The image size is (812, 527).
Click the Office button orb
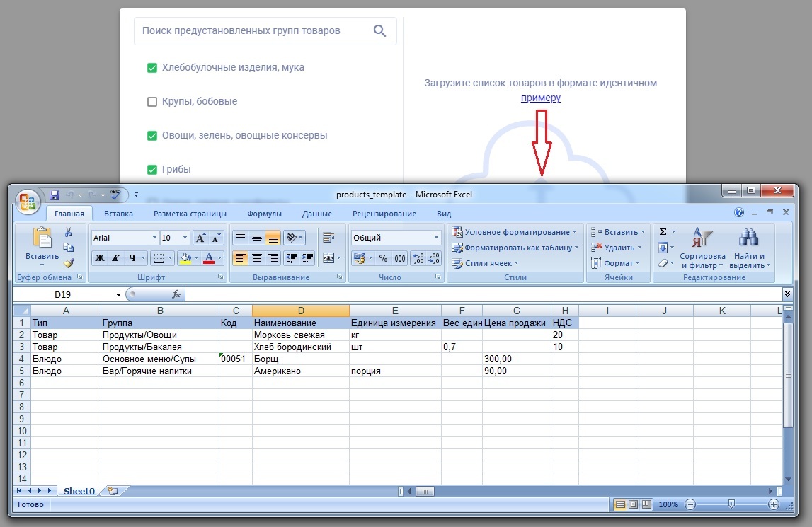coord(27,201)
